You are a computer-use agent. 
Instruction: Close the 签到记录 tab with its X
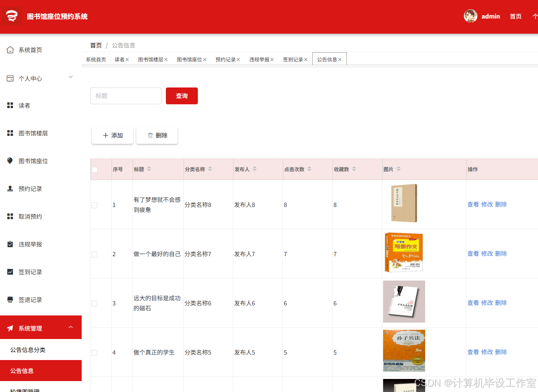tap(306, 60)
